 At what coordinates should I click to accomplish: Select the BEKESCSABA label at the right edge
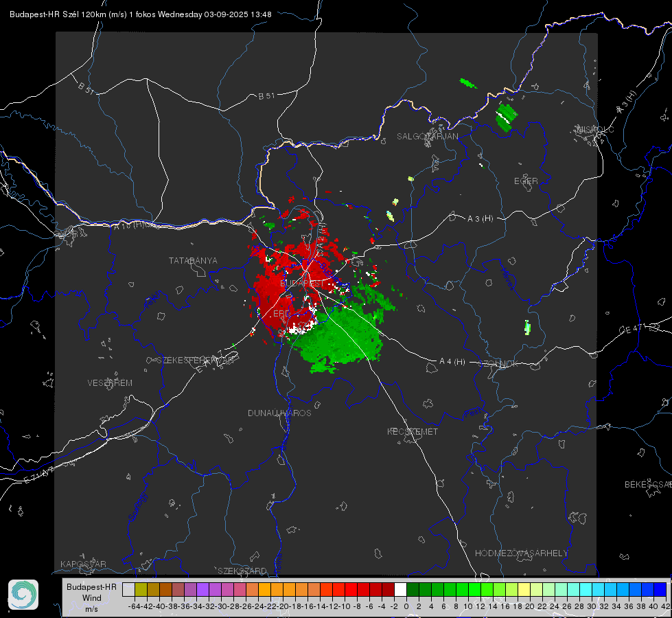(648, 485)
